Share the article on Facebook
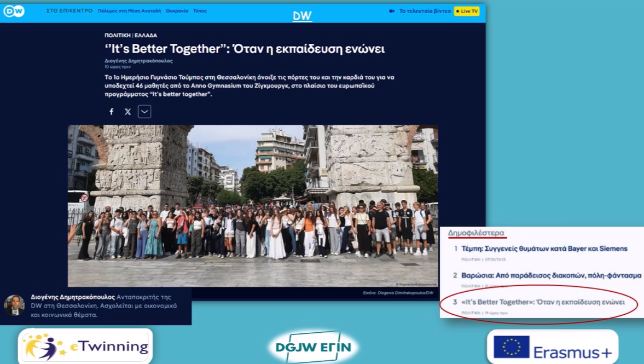 [x=112, y=112]
